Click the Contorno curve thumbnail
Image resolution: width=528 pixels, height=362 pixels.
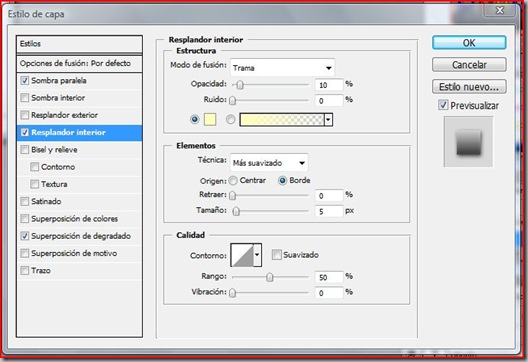pyautogui.click(x=242, y=255)
